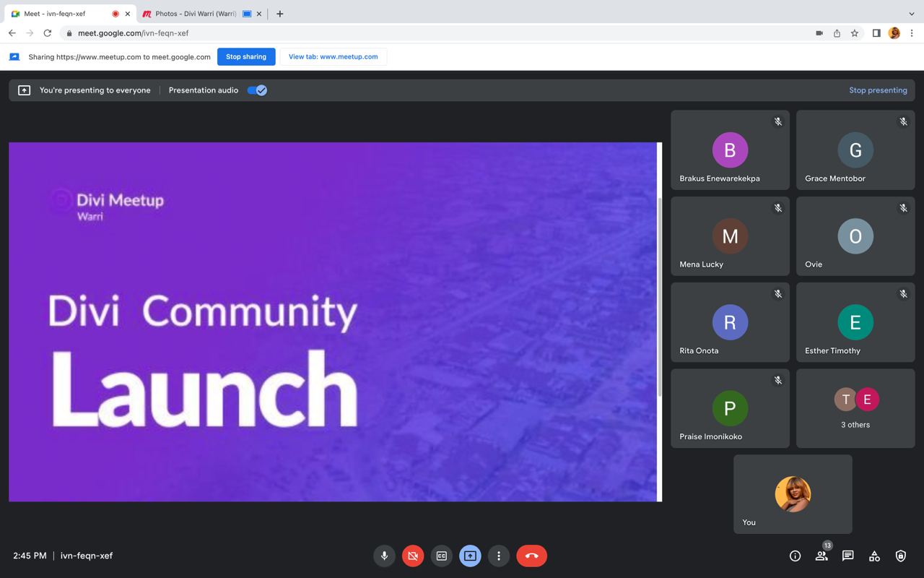Screen dimensions: 924x578
Task: Mute your microphone
Action: 383,556
